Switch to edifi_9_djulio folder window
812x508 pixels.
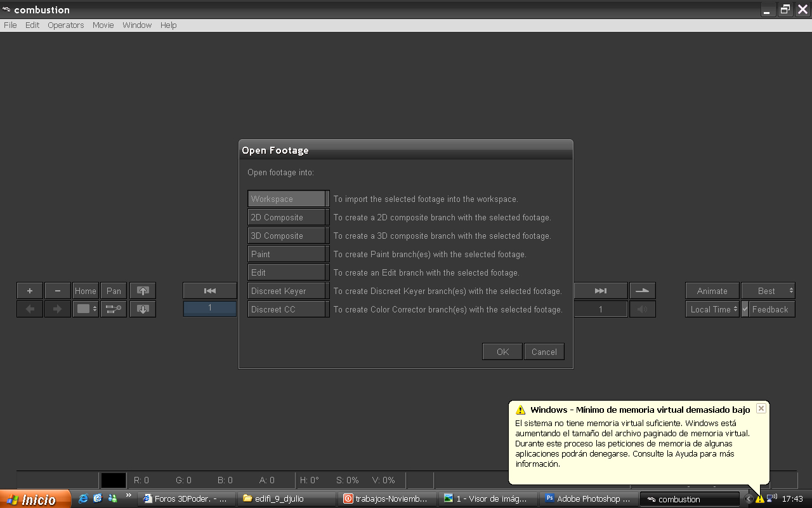click(287, 499)
